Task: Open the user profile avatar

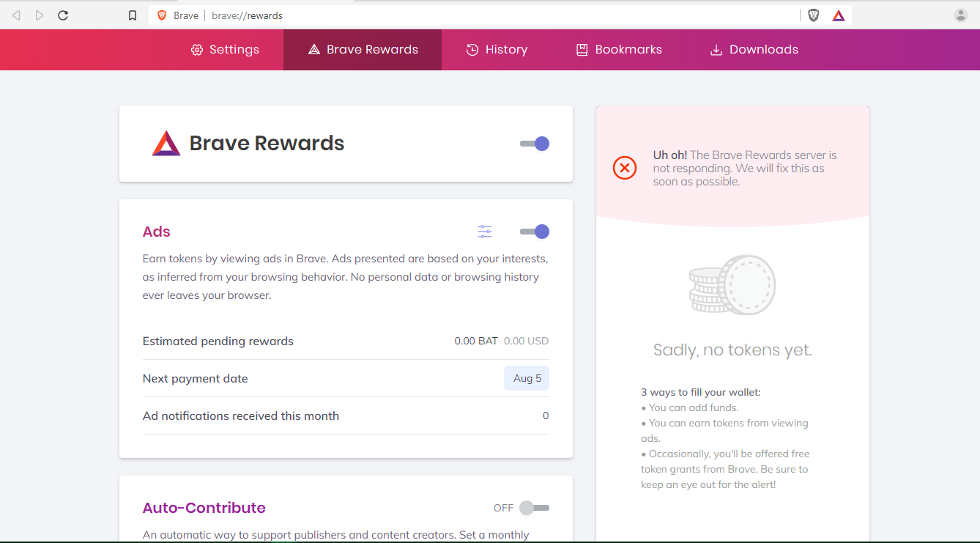Action: [x=960, y=15]
